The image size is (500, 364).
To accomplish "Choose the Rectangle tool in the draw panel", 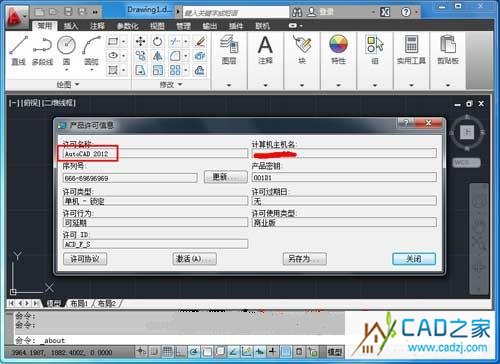I will tap(113, 41).
